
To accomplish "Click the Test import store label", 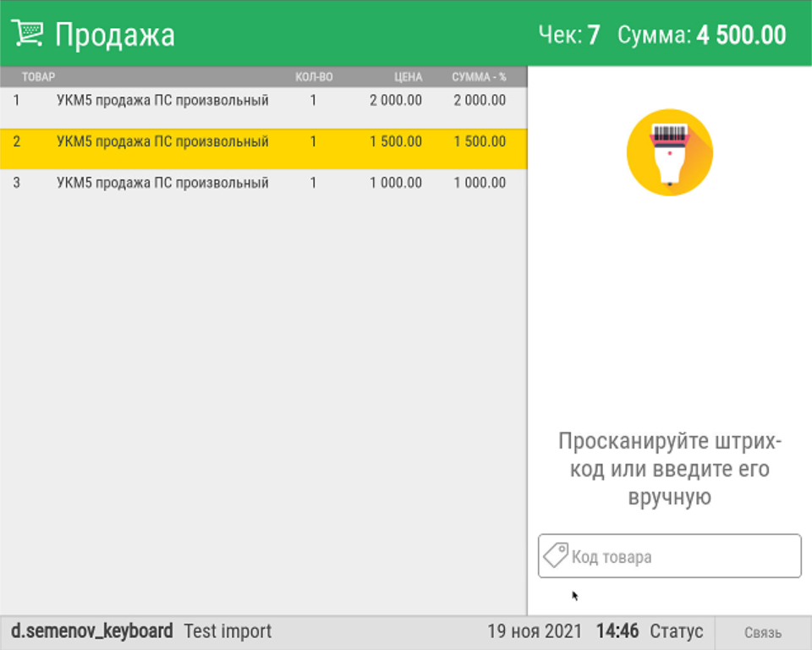I will click(228, 631).
